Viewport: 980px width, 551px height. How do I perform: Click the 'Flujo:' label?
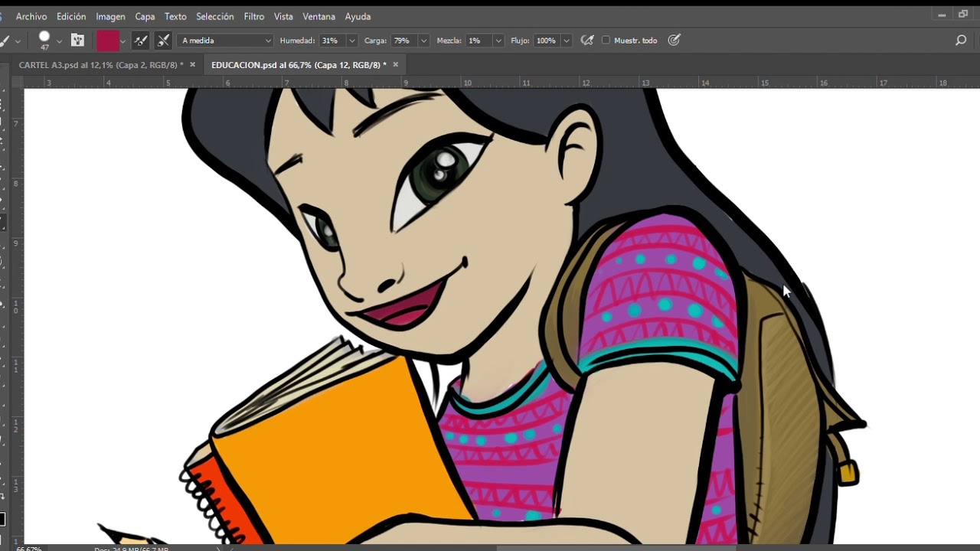click(520, 41)
